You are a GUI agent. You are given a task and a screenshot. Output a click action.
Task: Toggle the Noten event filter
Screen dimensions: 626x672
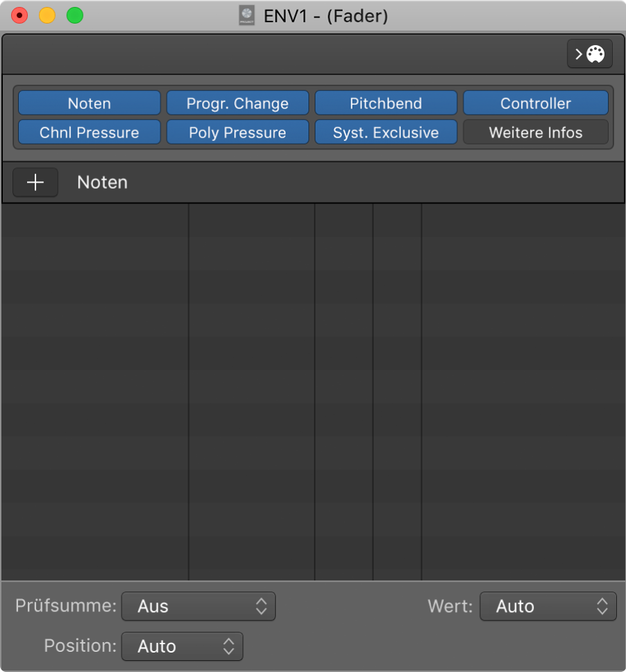pos(90,103)
